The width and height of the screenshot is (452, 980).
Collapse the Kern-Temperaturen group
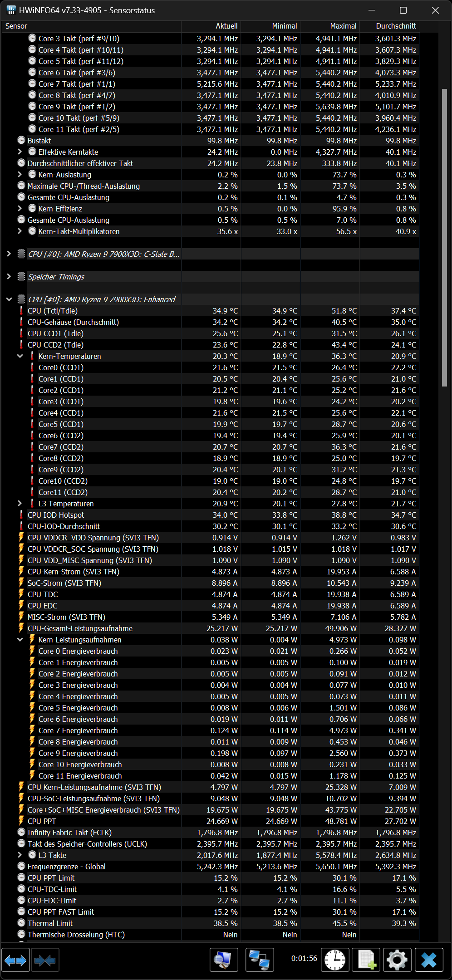point(20,356)
